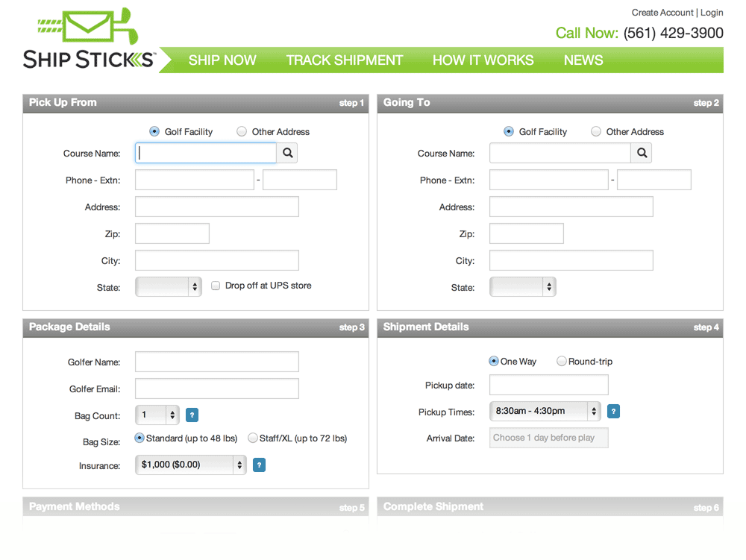
Task: Click Package Details section header
Action: click(x=195, y=328)
